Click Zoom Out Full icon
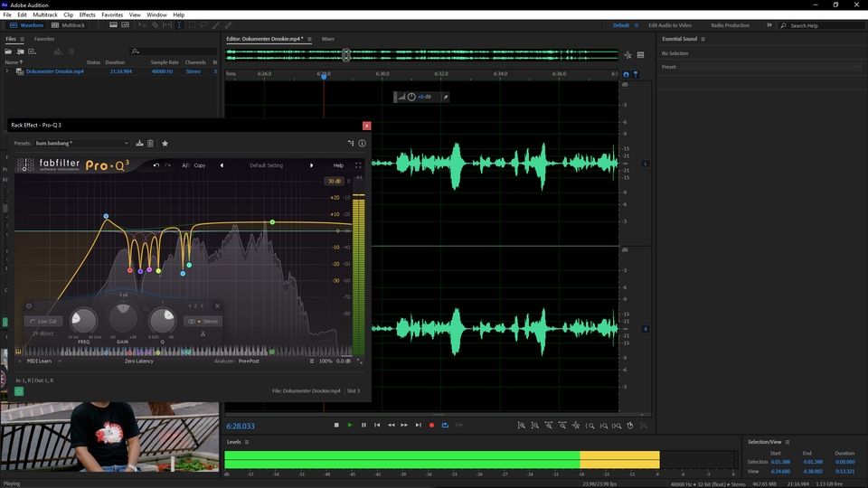The image size is (868, 488). tap(576, 426)
